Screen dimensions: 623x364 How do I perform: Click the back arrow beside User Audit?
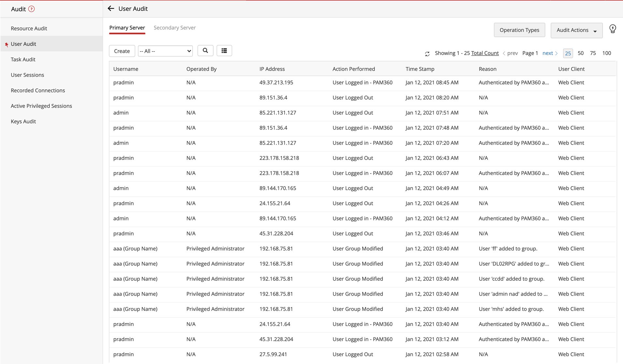click(x=111, y=9)
